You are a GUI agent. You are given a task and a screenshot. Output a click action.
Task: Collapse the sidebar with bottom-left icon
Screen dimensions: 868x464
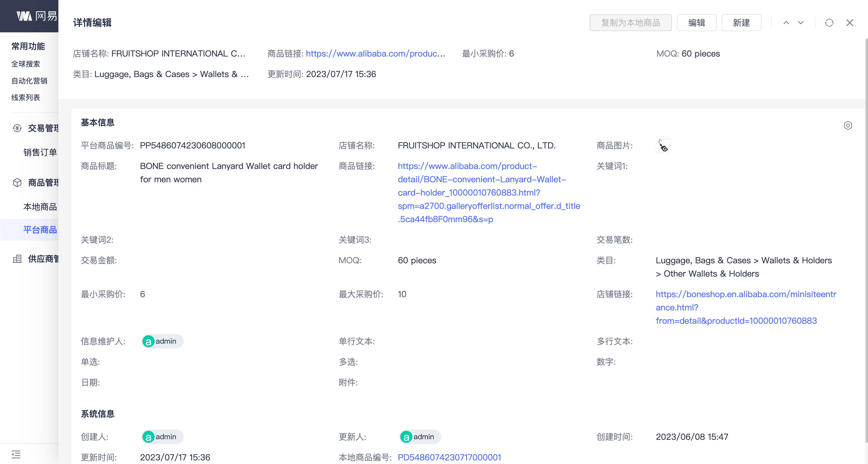click(x=16, y=454)
